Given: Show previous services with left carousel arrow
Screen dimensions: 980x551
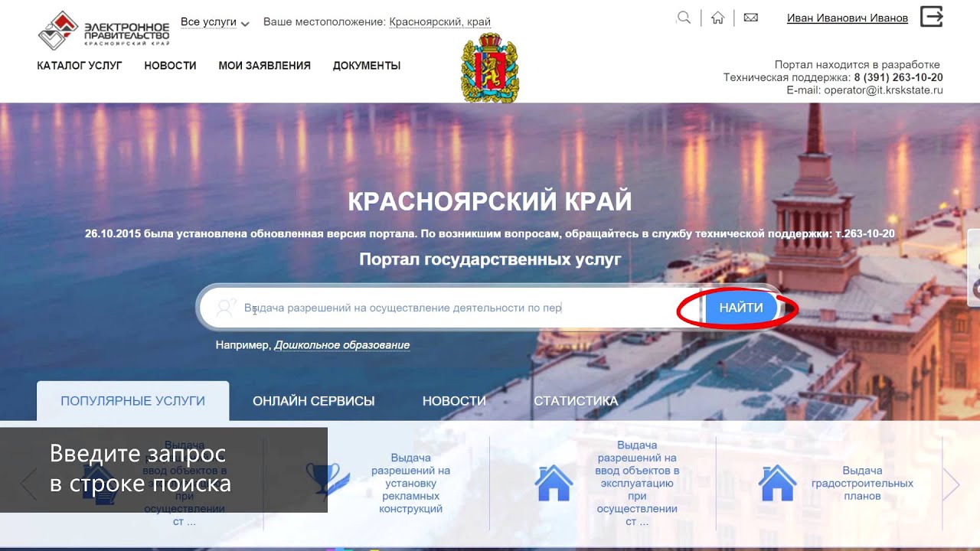Looking at the screenshot, I should [28, 484].
